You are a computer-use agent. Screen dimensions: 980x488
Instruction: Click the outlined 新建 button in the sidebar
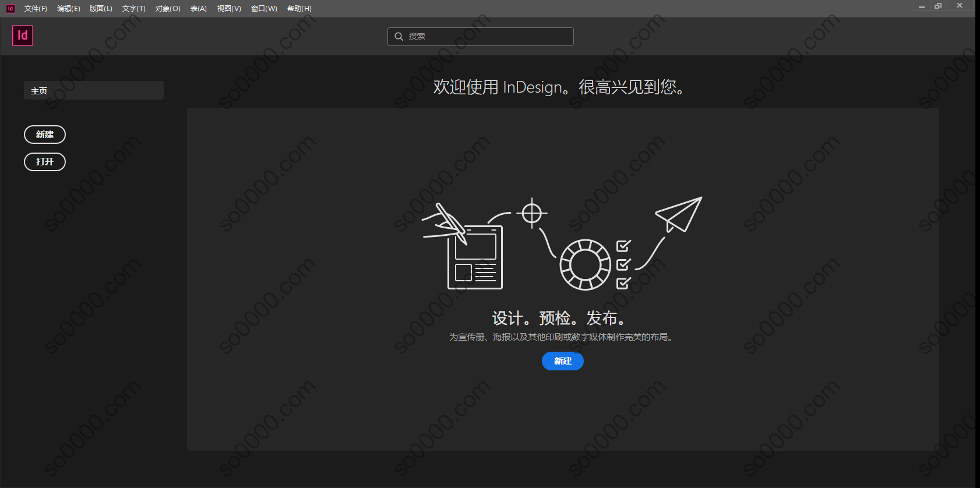point(45,135)
